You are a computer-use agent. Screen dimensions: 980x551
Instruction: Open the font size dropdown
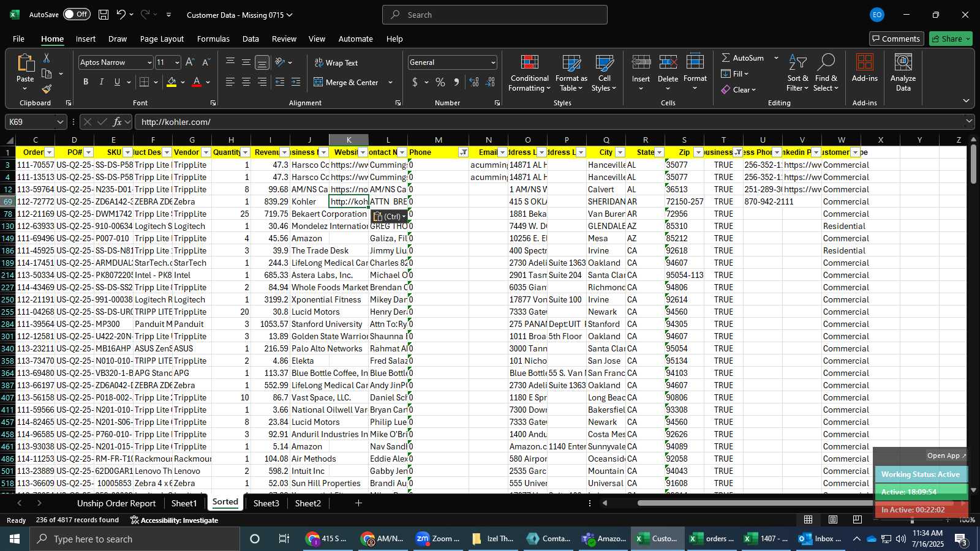tap(177, 62)
